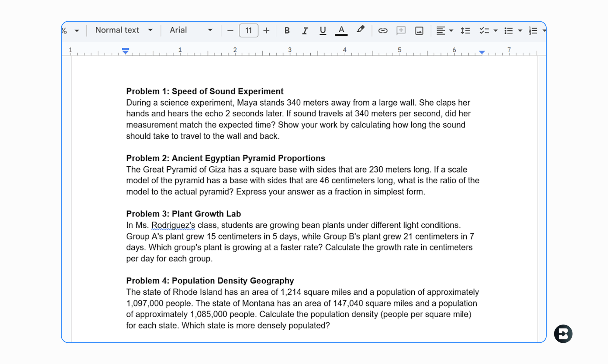Select the highlight color pen icon
The width and height of the screenshot is (608, 364).
tap(361, 30)
